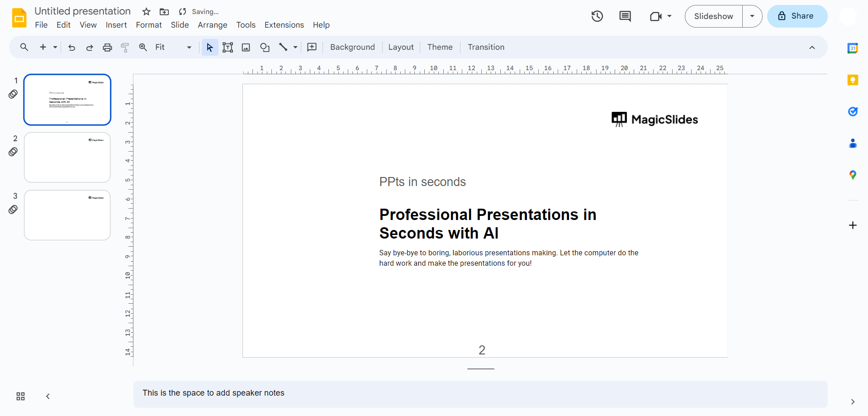Viewport: 868px width, 416px height.
Task: Click the print icon in toolbar
Action: point(107,48)
